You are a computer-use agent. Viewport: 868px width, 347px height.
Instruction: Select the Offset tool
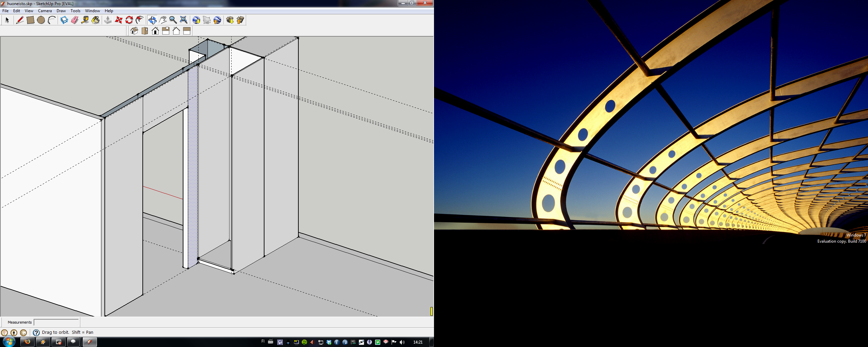[139, 20]
